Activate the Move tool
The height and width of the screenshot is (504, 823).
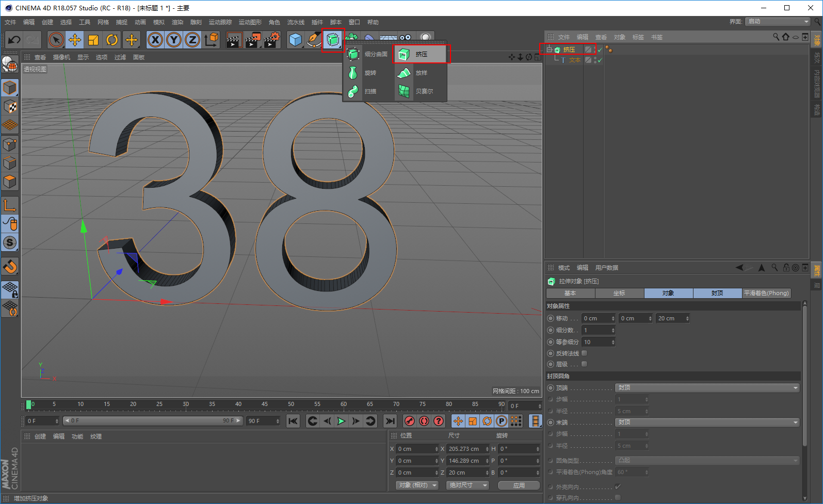(75, 40)
